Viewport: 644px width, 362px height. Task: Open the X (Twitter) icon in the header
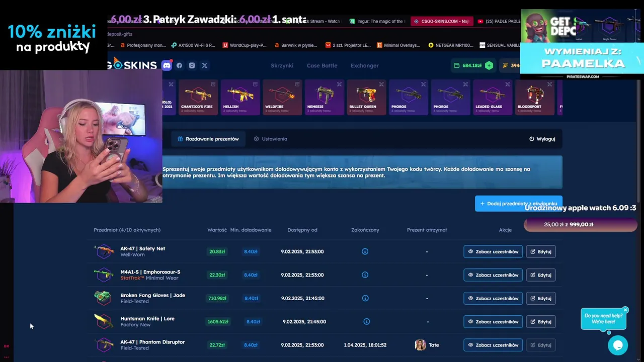coord(204,65)
